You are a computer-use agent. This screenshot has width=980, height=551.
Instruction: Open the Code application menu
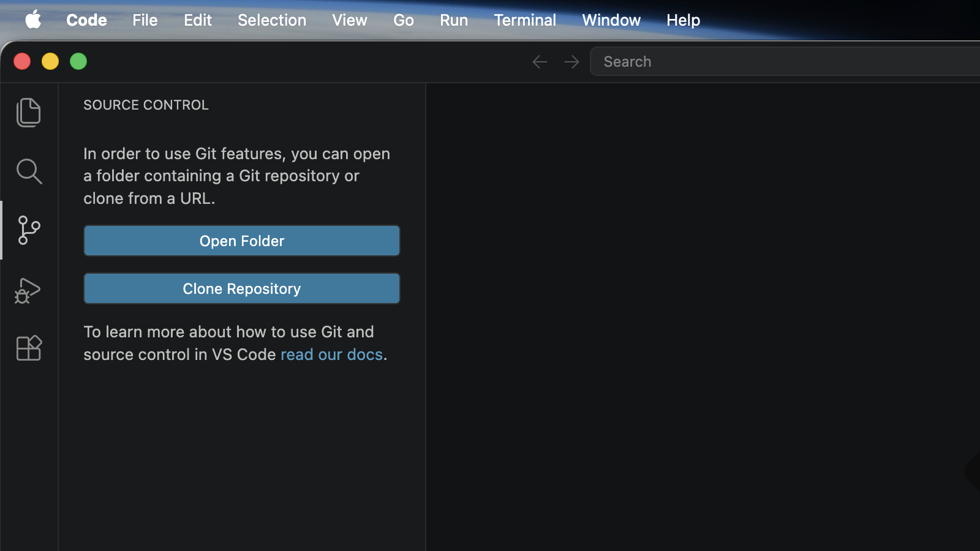tap(86, 20)
